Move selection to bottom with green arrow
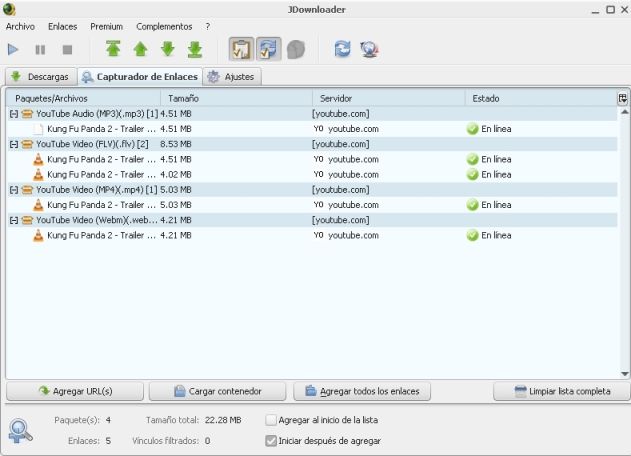631x456 pixels. click(x=195, y=49)
